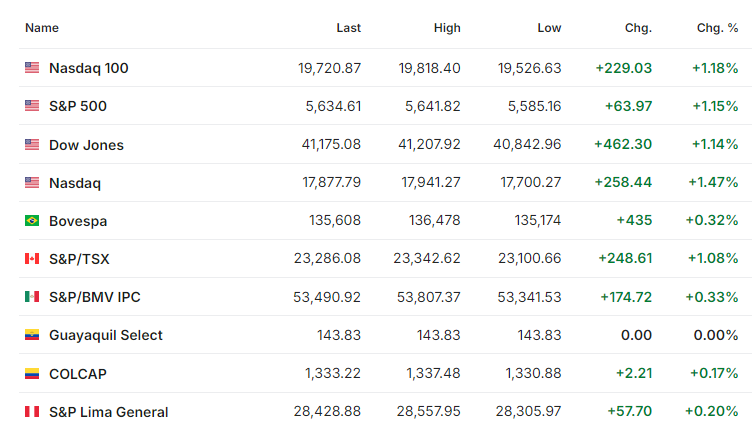
Task: Sort by the Last column header
Action: (349, 28)
